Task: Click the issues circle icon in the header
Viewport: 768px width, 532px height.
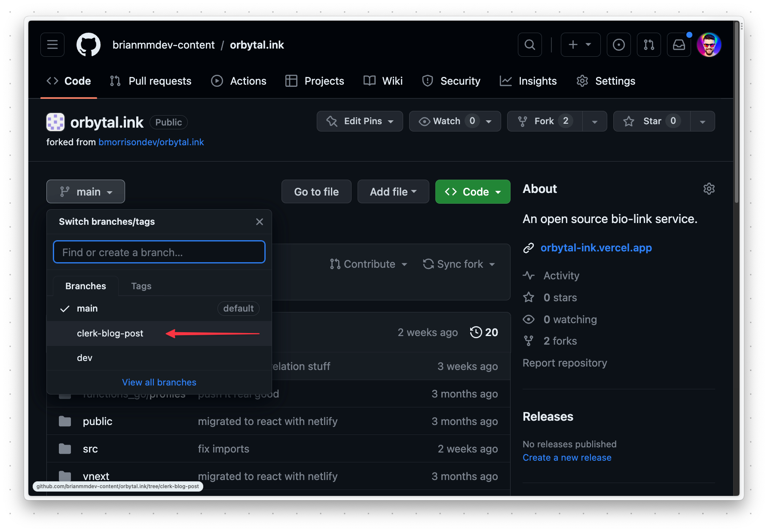Action: [618, 44]
